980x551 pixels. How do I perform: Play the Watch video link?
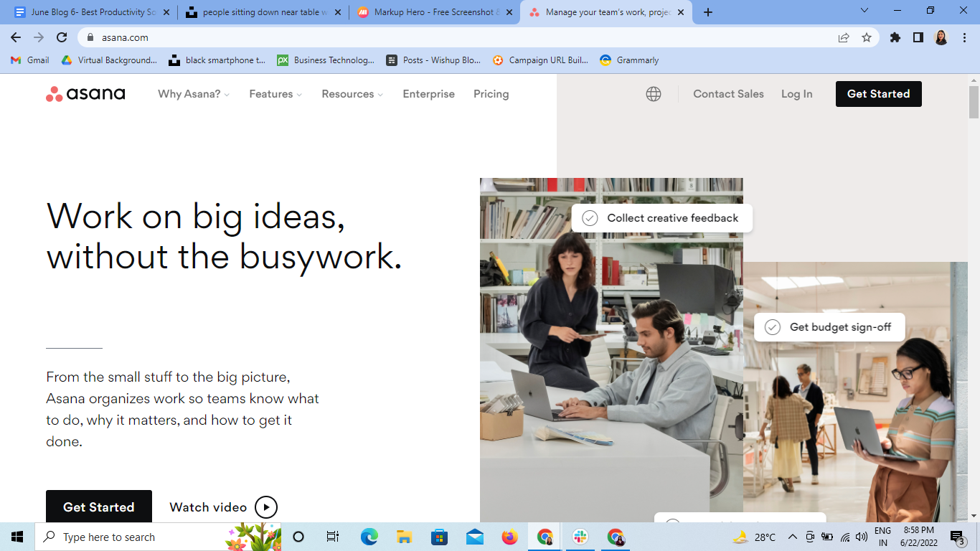pos(223,507)
